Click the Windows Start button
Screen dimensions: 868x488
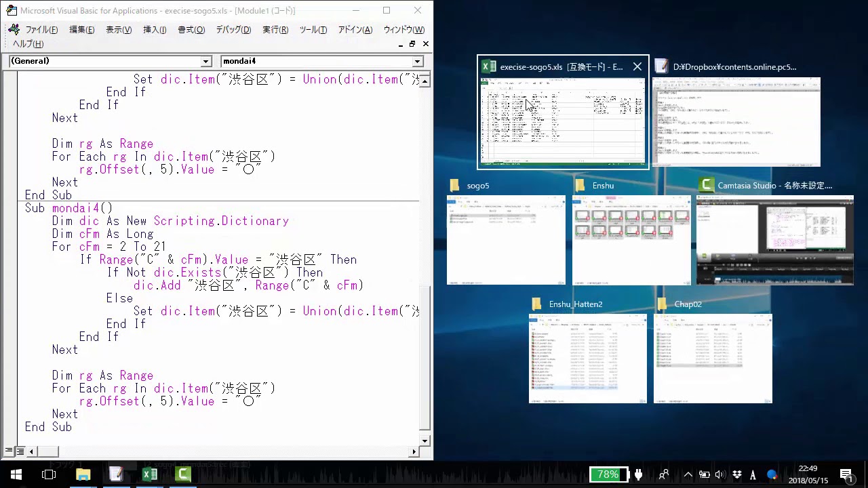tap(16, 474)
